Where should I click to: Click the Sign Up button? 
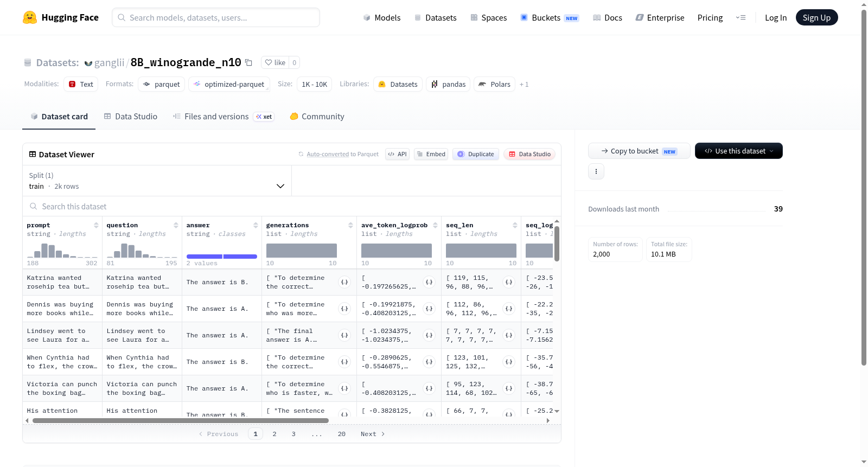(816, 17)
